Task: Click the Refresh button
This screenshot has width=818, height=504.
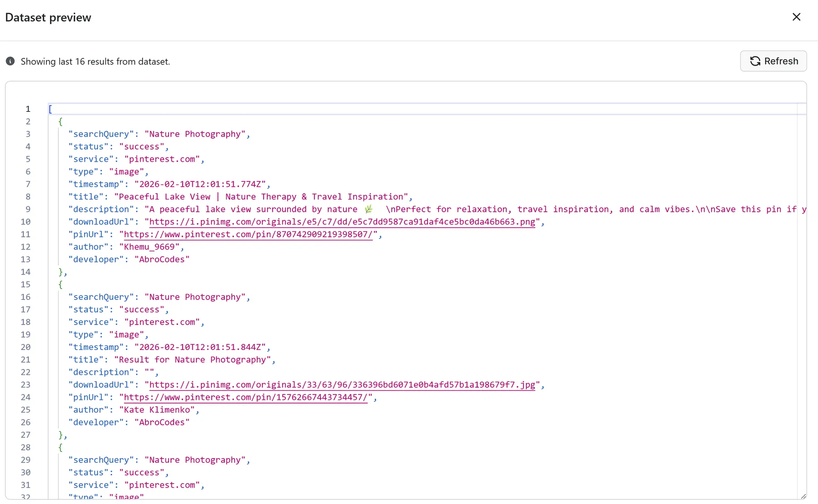Action: point(773,61)
